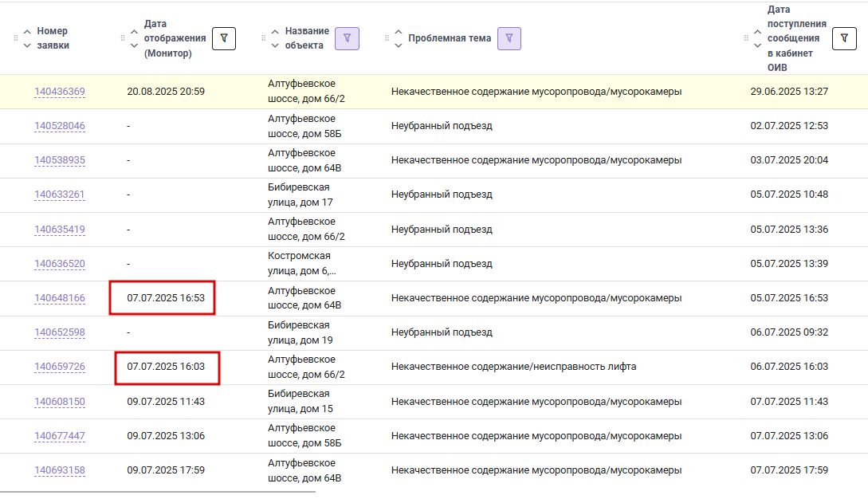
Task: Click Номер заявки column header label
Action: [53, 38]
